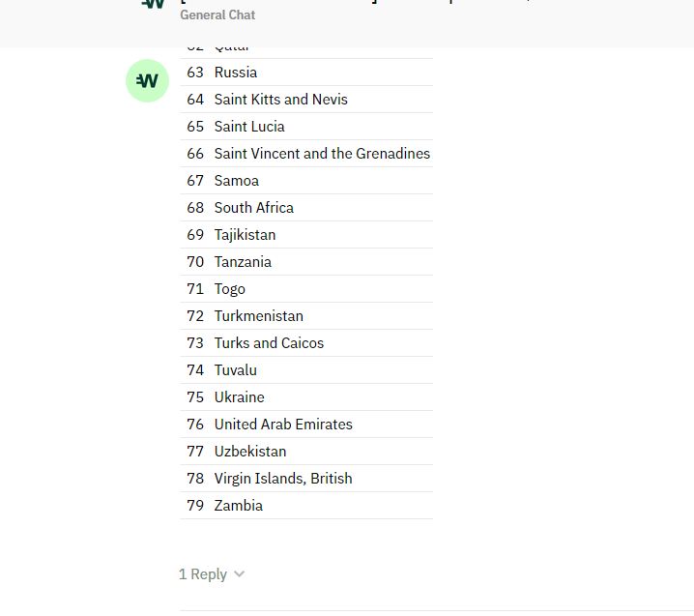Click Saint Vincent and the Grenadines row
The height and width of the screenshot is (616, 694).
tap(306, 153)
